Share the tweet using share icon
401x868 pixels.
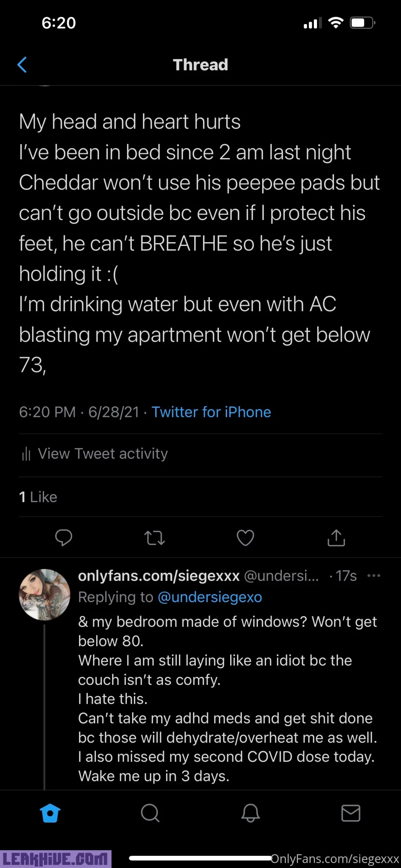336,538
